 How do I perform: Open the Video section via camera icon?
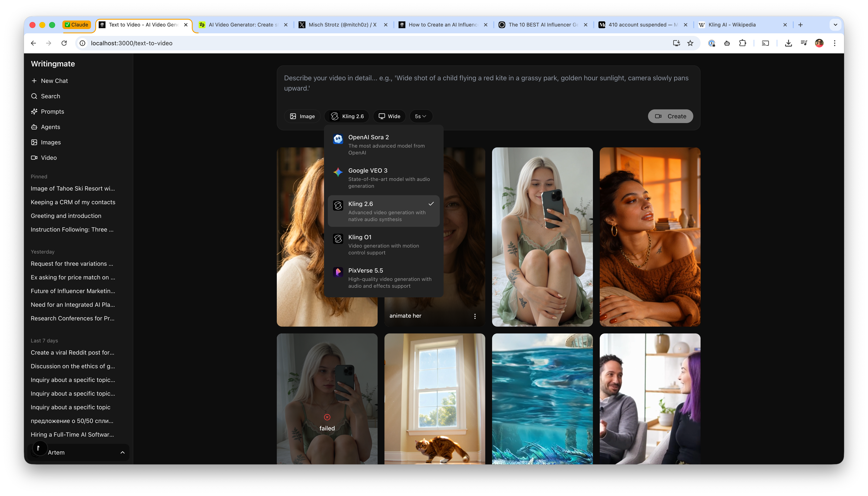(34, 157)
